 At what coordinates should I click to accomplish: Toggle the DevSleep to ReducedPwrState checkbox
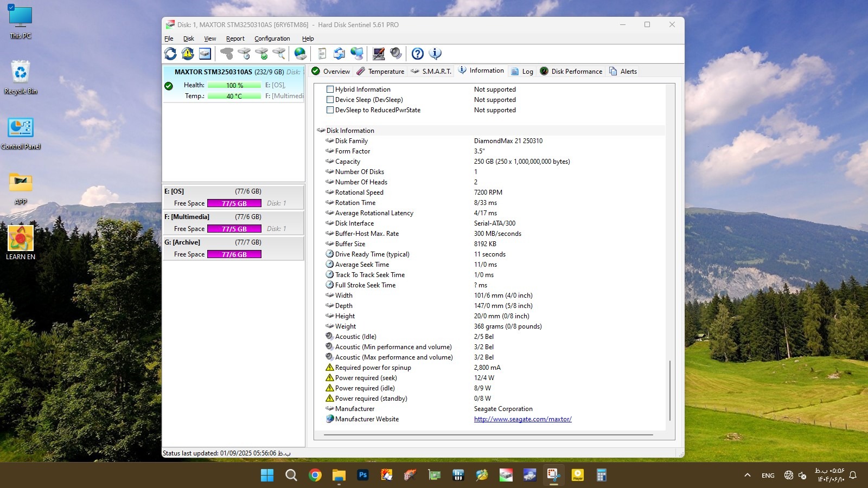(330, 110)
